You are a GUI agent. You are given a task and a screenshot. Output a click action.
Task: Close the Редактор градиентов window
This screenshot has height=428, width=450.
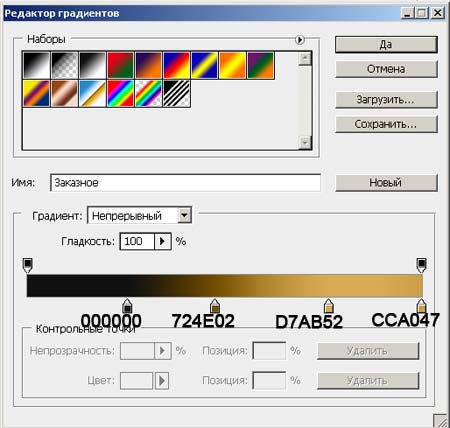click(437, 13)
